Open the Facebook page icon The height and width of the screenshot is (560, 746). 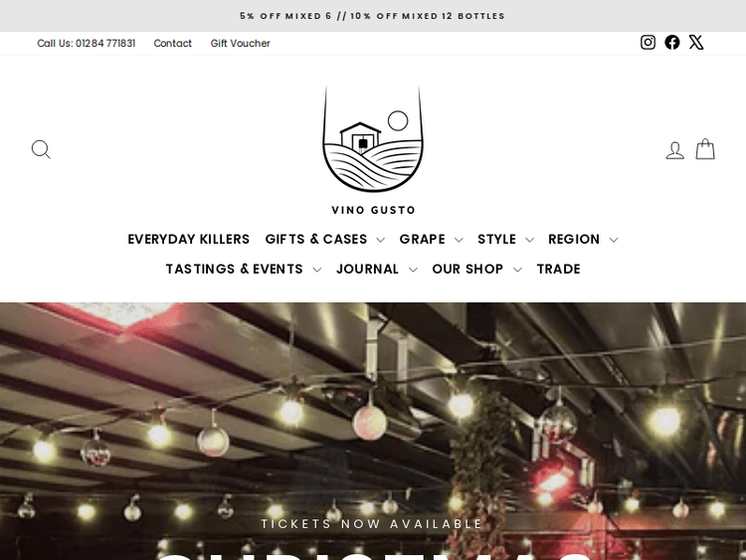coord(671,43)
